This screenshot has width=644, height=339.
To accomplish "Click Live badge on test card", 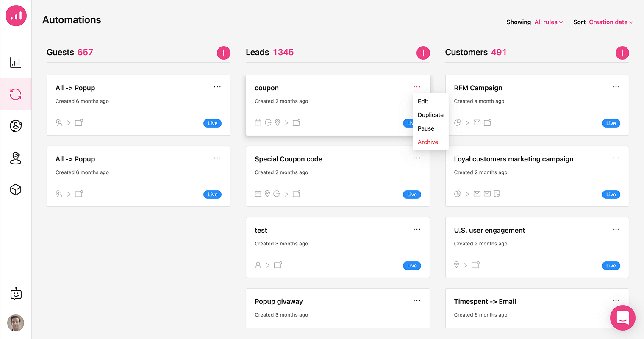I will (412, 266).
